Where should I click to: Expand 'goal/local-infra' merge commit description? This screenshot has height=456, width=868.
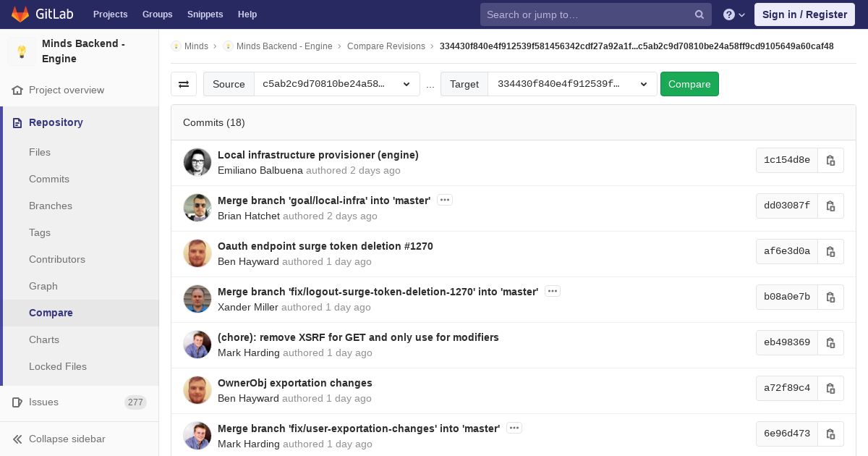point(445,200)
